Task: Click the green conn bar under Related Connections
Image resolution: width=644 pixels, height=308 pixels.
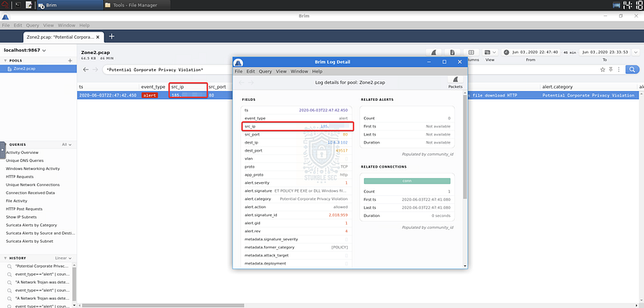Action: coord(407,181)
